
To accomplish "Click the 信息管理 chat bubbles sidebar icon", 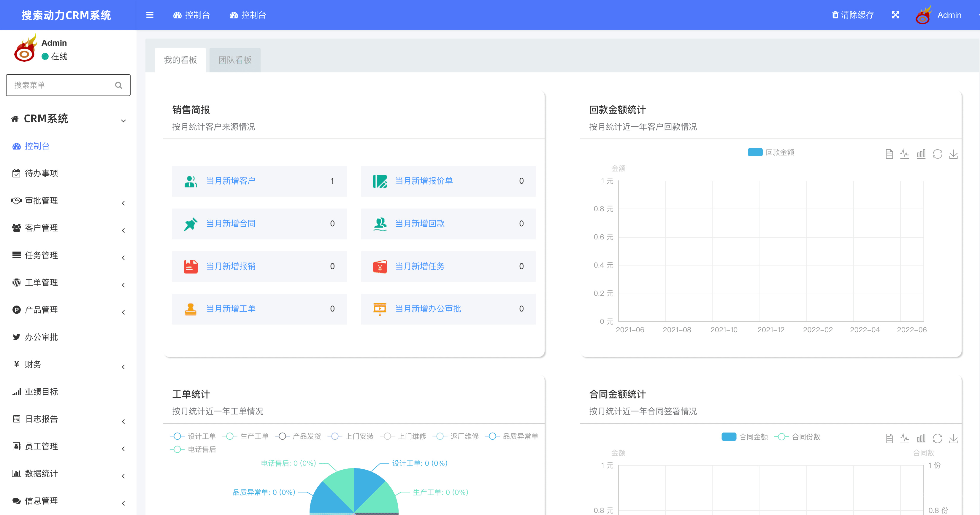I will click(x=16, y=501).
